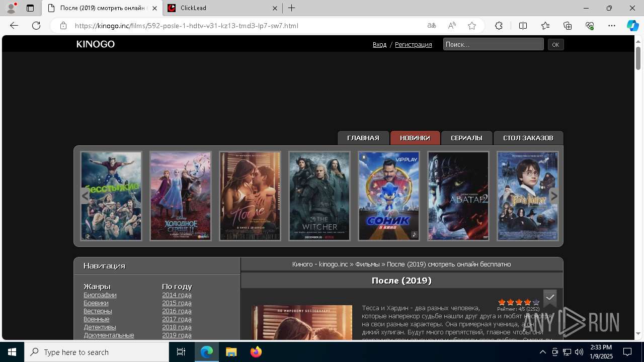This screenshot has height=362, width=644.
Task: Rate the film with star rating
Action: click(x=519, y=302)
